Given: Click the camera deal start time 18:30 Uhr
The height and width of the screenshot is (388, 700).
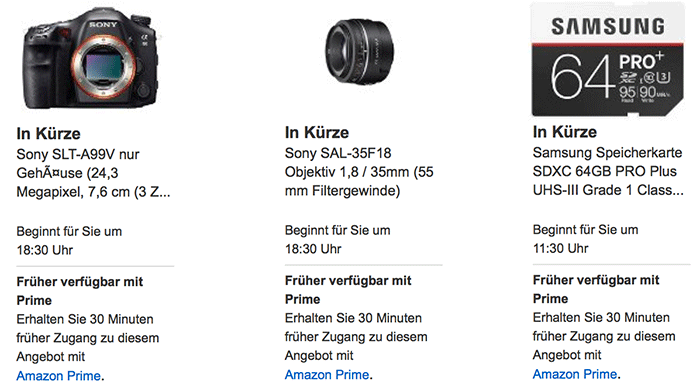Looking at the screenshot, I should pyautogui.click(x=45, y=250).
